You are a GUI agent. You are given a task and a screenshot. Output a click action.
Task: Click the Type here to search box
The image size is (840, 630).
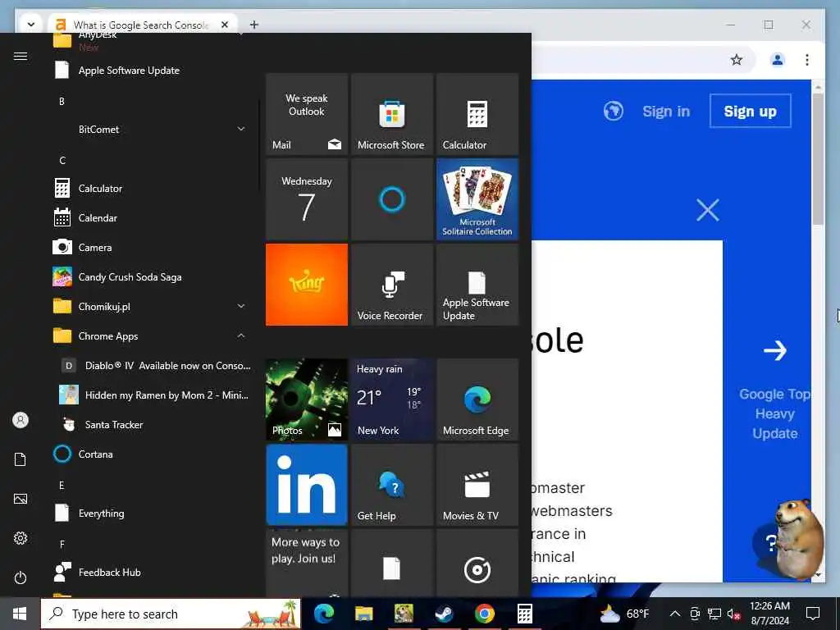171,614
